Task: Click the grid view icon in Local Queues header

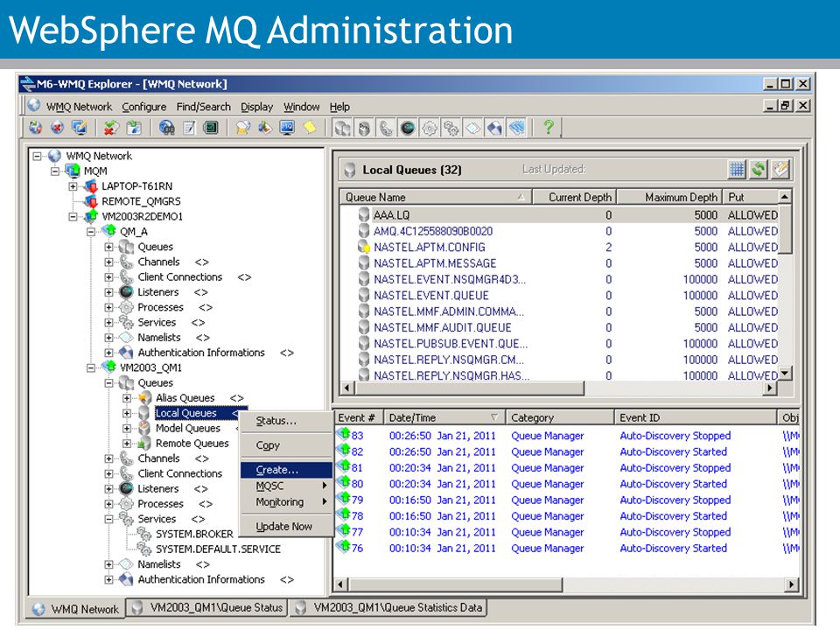Action: [737, 170]
